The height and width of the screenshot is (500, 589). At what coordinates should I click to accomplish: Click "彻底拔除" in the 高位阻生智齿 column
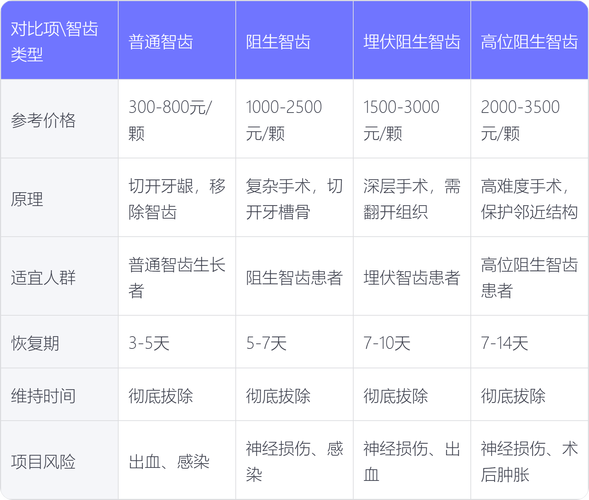(x=529, y=395)
